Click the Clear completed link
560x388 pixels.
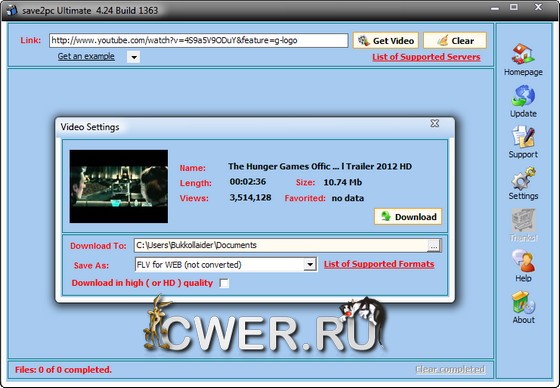click(x=450, y=369)
